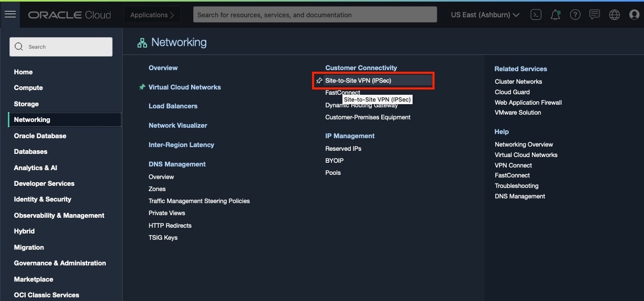Open the Cloud Guard link
Image resolution: width=644 pixels, height=301 pixels.
pyautogui.click(x=512, y=92)
